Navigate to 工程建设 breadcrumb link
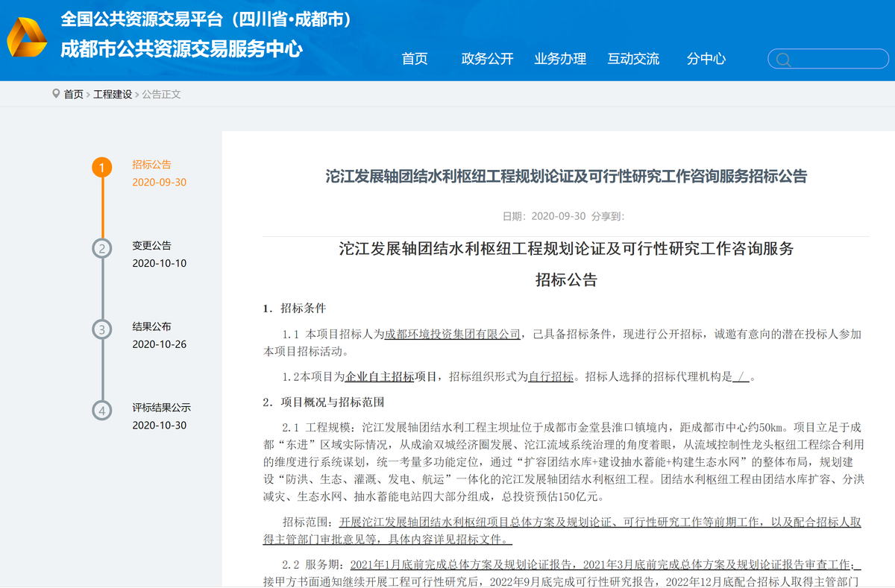 tap(113, 95)
